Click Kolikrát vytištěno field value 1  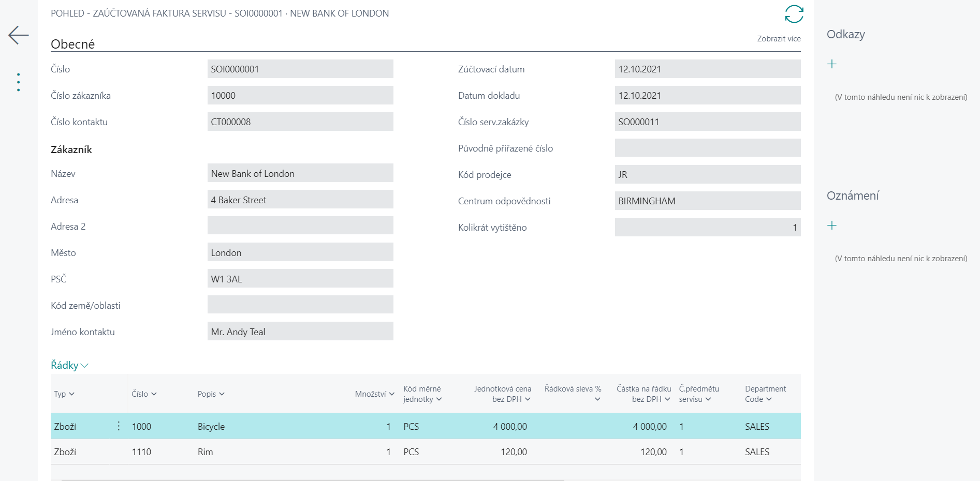pyautogui.click(x=708, y=227)
